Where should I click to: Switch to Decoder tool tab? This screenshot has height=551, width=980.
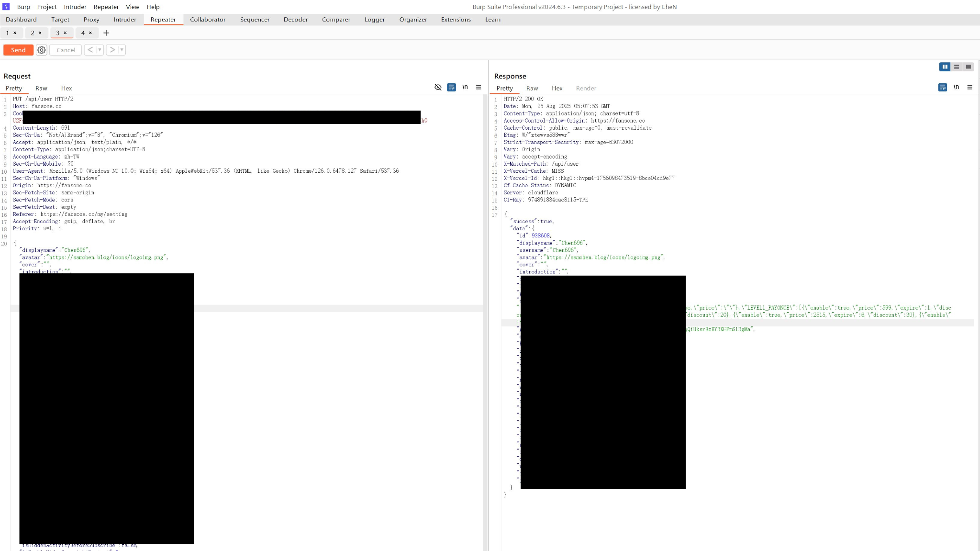point(295,20)
